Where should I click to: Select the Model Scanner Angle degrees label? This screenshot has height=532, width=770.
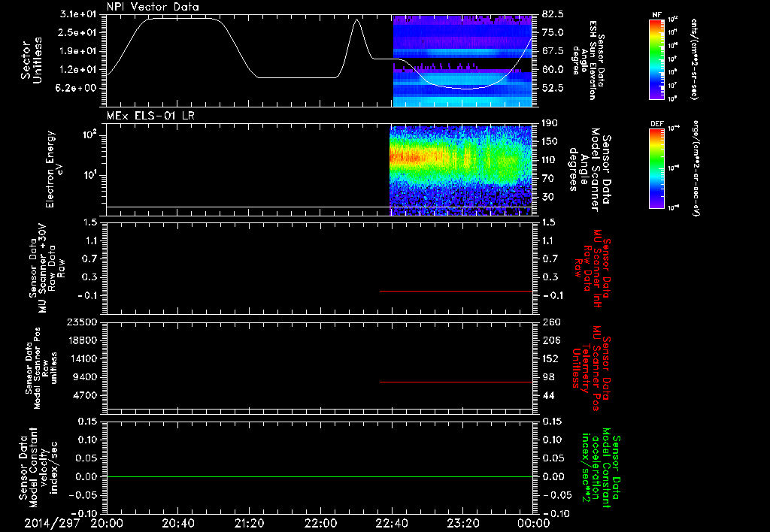point(590,170)
